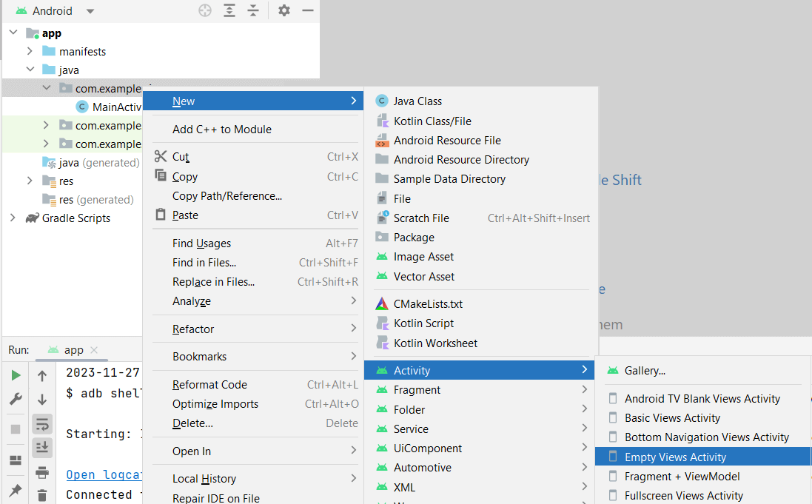Expand the Gradle Scripts node

(13, 218)
